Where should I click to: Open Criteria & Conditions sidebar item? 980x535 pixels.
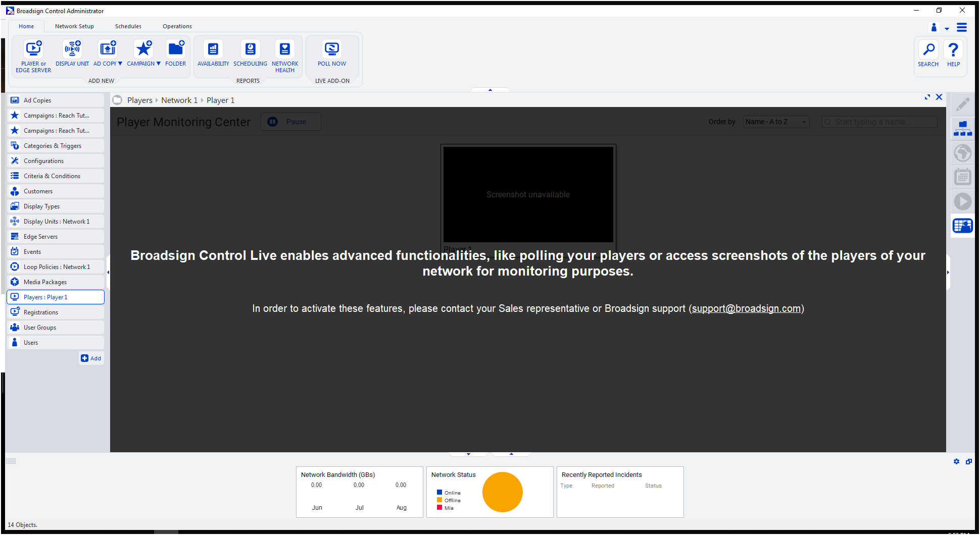pos(56,176)
